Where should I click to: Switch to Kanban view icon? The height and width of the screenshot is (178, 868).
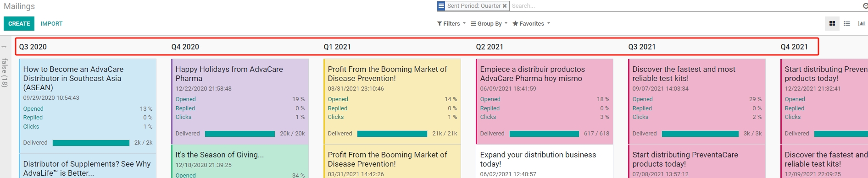tap(832, 23)
